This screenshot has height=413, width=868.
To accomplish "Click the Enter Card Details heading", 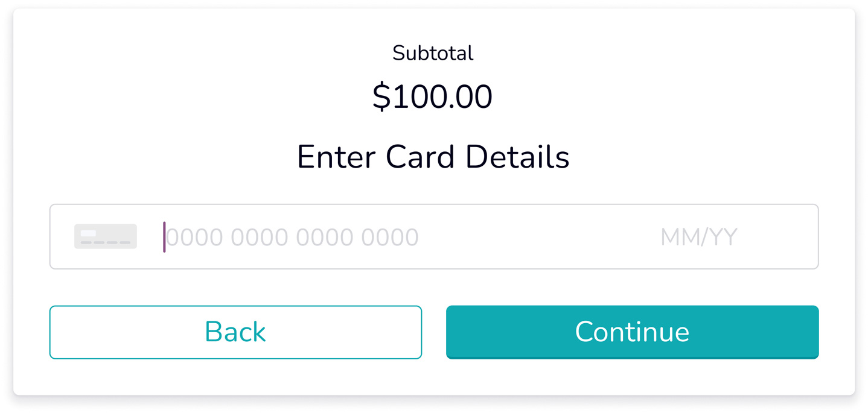I will 433,157.
